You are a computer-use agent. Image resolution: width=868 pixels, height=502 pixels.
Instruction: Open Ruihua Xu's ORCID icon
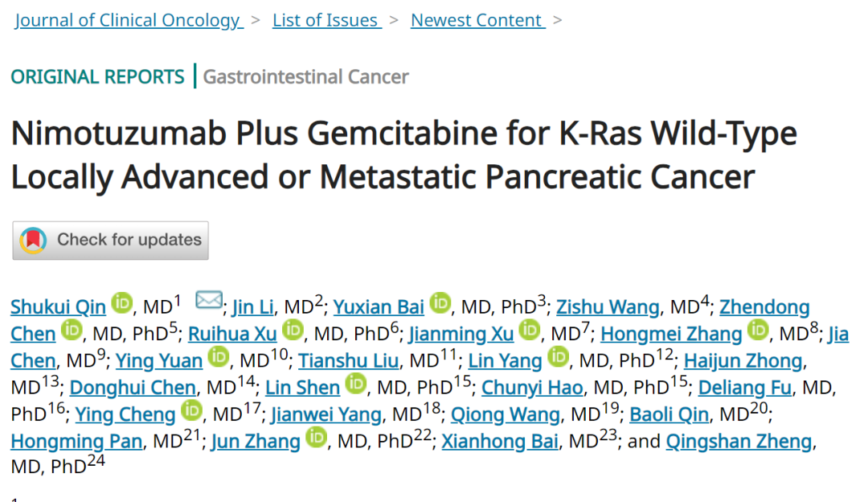coord(293,331)
